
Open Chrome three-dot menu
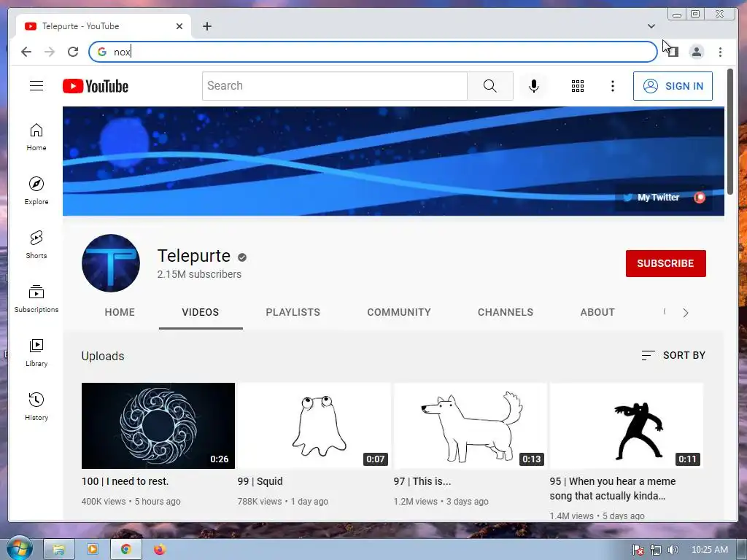[720, 52]
